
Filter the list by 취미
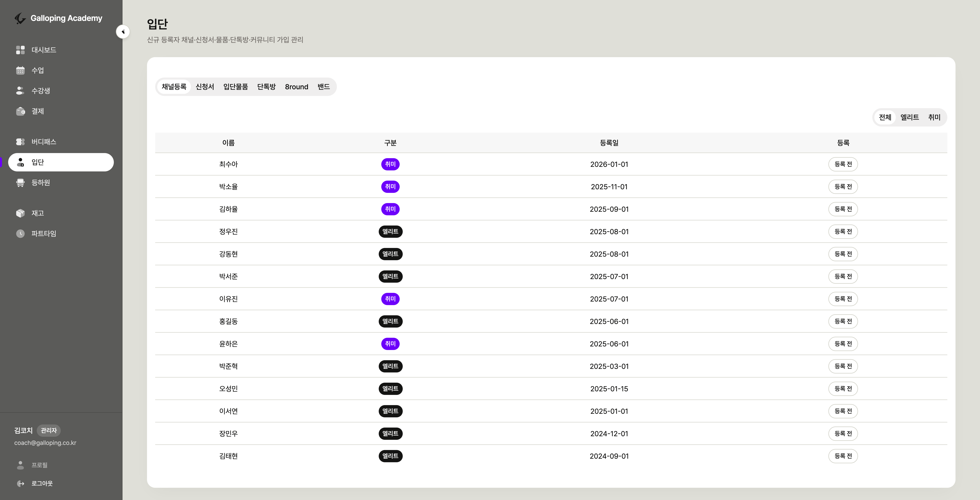(934, 117)
